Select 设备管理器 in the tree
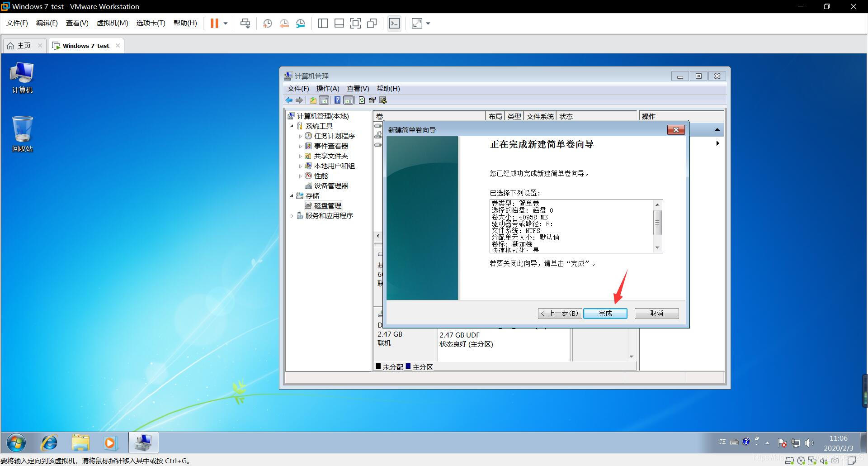The height and width of the screenshot is (466, 868). point(331,186)
